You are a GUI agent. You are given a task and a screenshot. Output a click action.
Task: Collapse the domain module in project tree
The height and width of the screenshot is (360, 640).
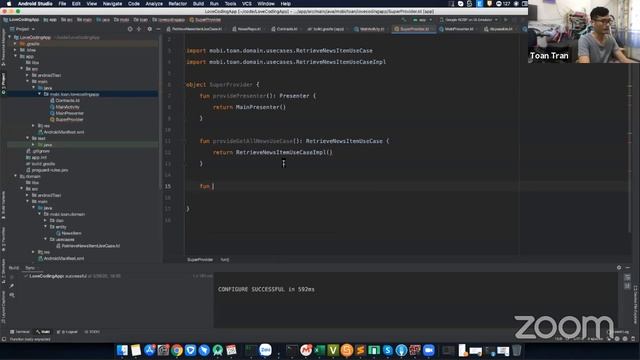[16, 176]
